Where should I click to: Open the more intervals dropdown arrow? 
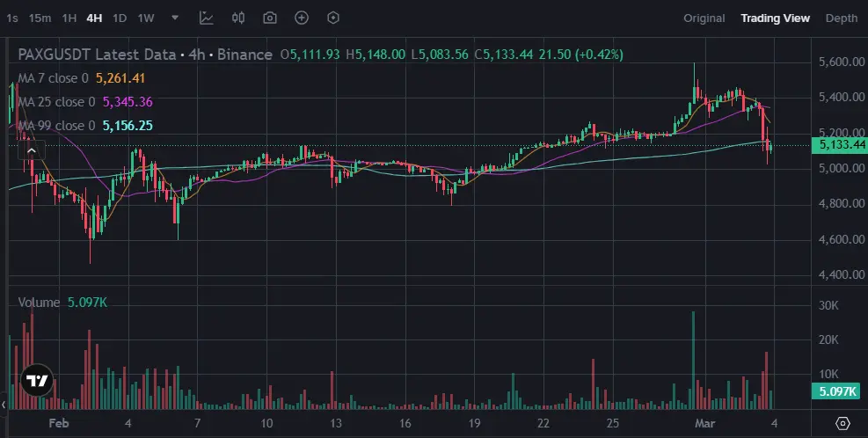click(x=175, y=18)
